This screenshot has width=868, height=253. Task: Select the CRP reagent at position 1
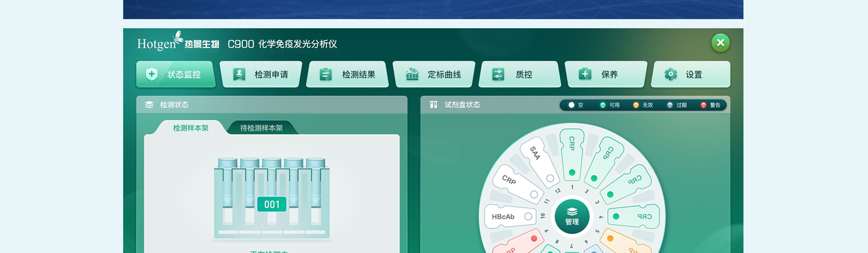[x=572, y=154]
